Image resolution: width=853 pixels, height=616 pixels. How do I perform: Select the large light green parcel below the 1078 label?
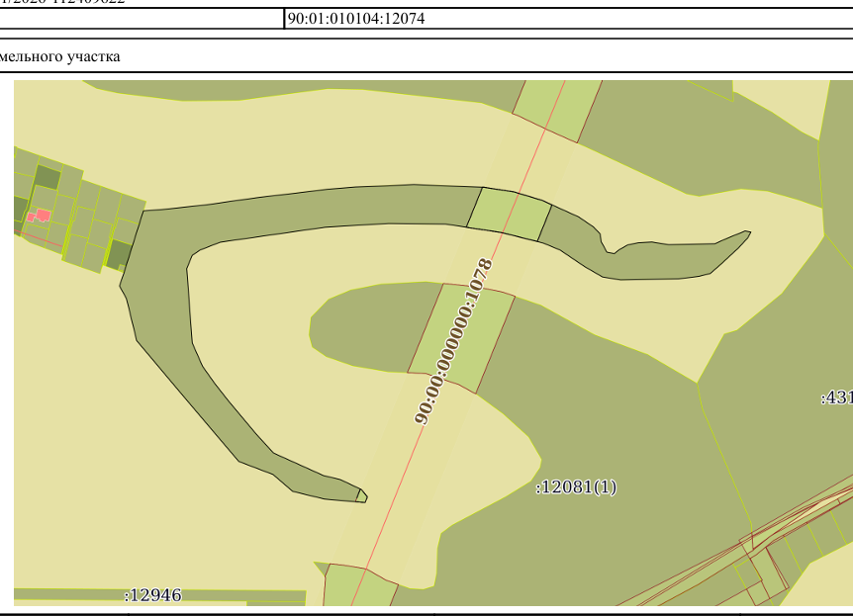click(x=461, y=337)
